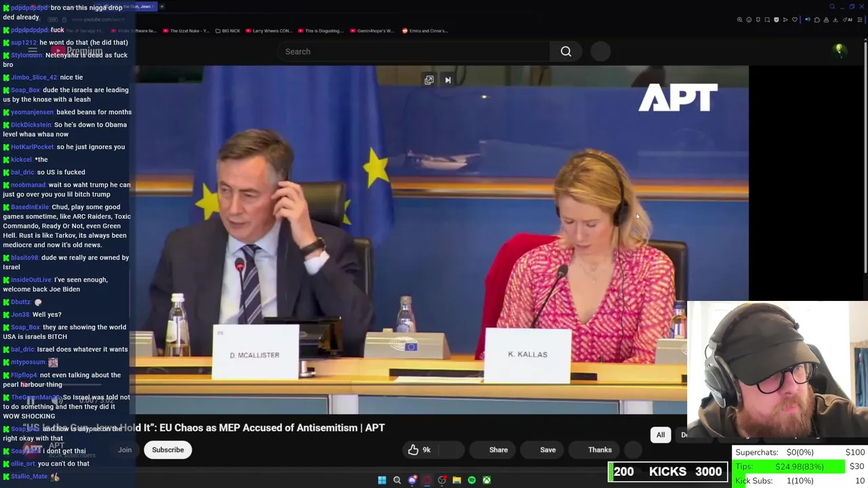This screenshot has width=868, height=488.
Task: Open the YouTube account avatar menu
Action: (x=839, y=50)
